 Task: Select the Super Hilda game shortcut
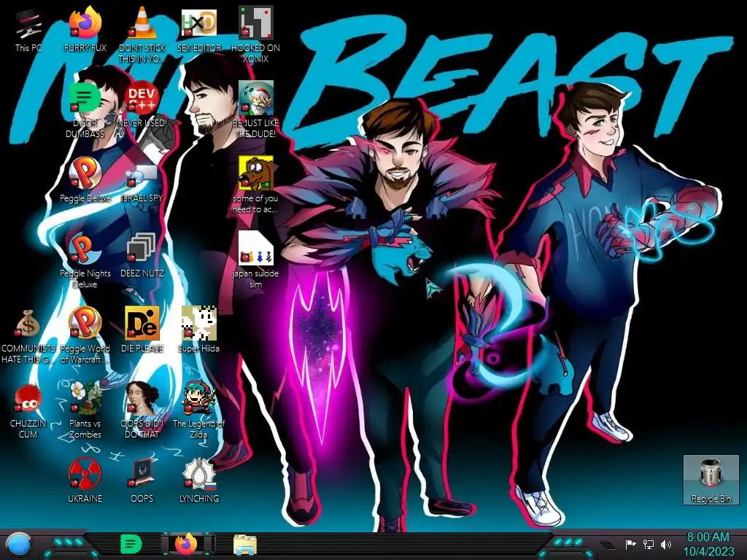click(198, 330)
